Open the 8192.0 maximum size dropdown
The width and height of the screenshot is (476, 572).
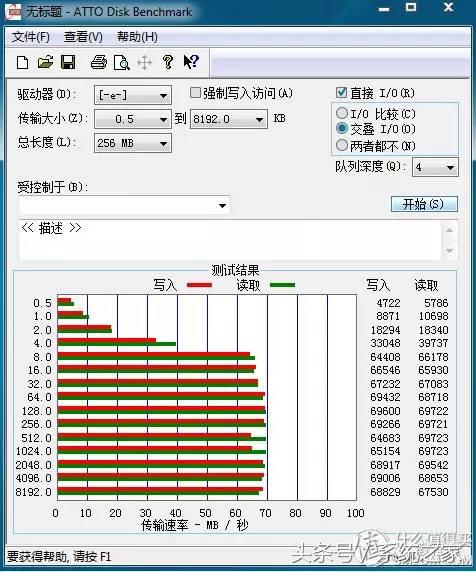229,119
